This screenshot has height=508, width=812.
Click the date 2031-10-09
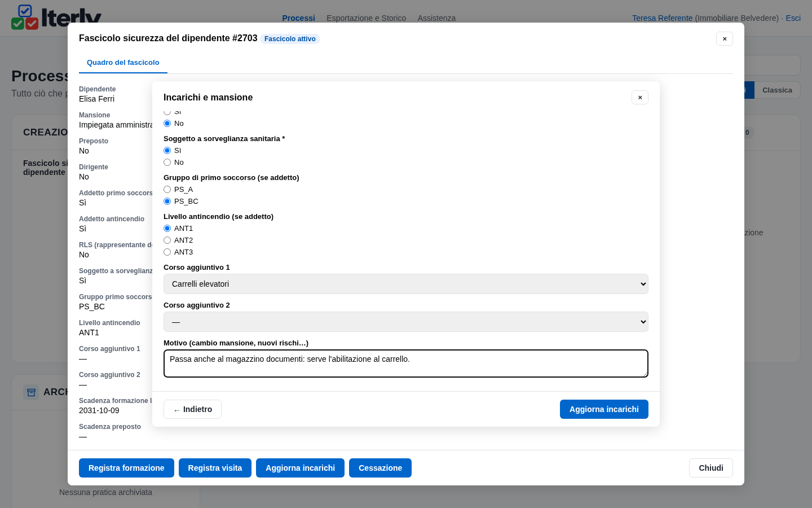99,410
